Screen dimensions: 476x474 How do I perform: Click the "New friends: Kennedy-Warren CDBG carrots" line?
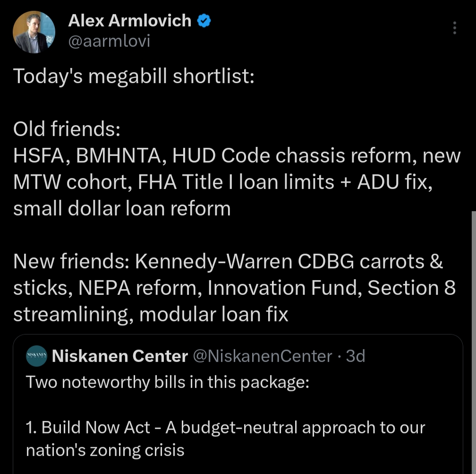[x=228, y=261]
